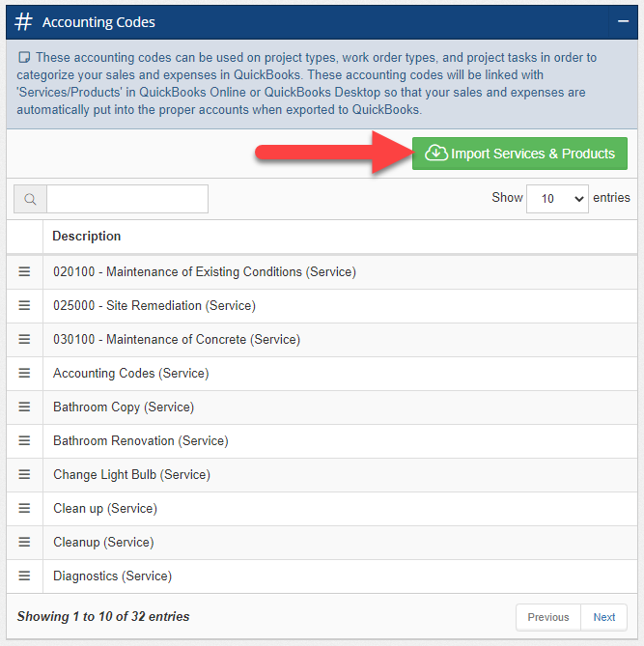
Task: Sort by Description column header
Action: point(87,236)
